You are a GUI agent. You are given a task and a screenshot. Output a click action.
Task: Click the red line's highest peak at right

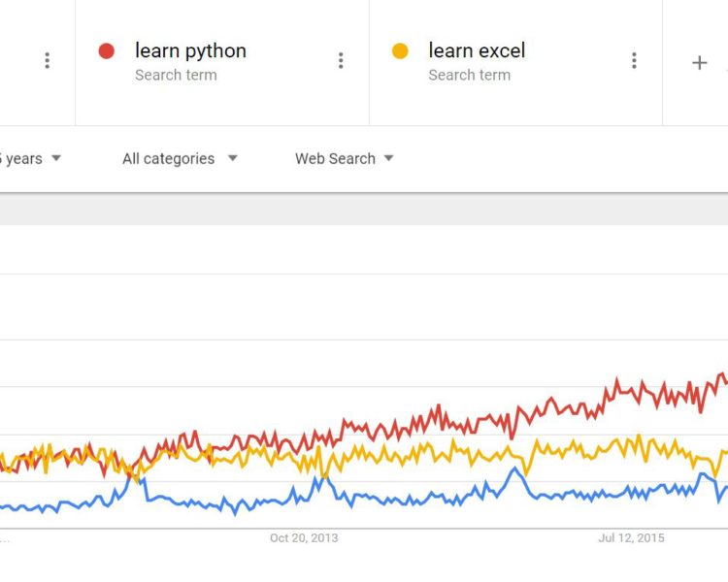[721, 374]
